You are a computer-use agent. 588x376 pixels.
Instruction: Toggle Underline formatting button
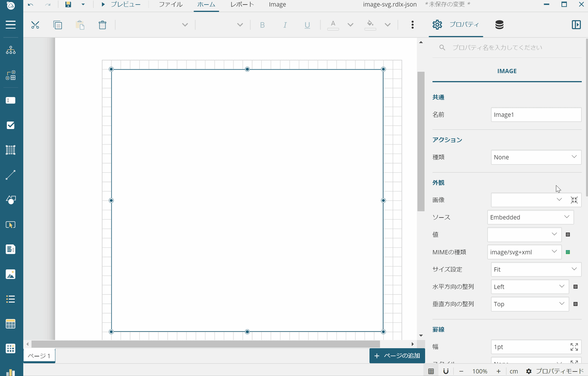click(x=307, y=25)
